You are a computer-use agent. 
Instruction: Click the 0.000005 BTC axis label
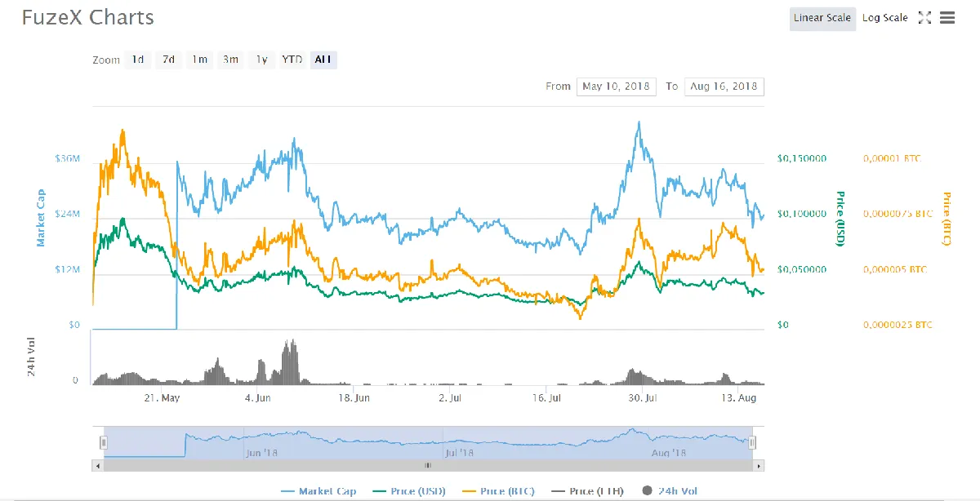tap(895, 269)
